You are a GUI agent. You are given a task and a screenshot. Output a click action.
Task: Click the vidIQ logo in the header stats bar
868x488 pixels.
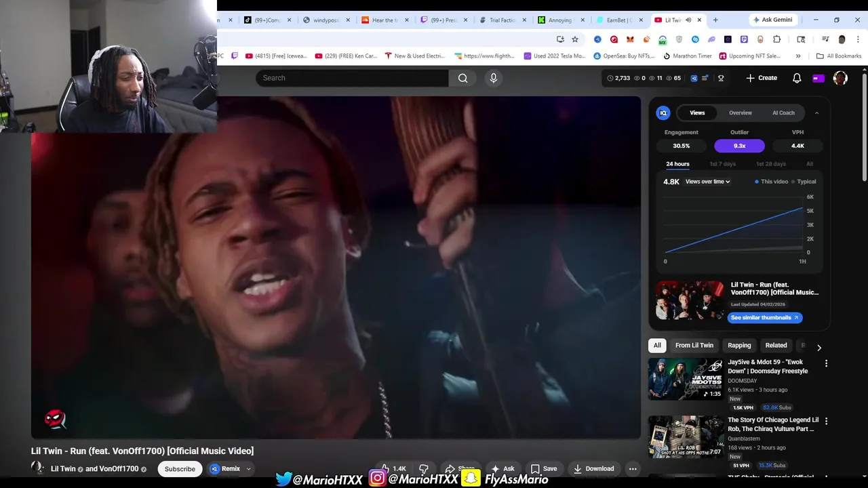694,78
